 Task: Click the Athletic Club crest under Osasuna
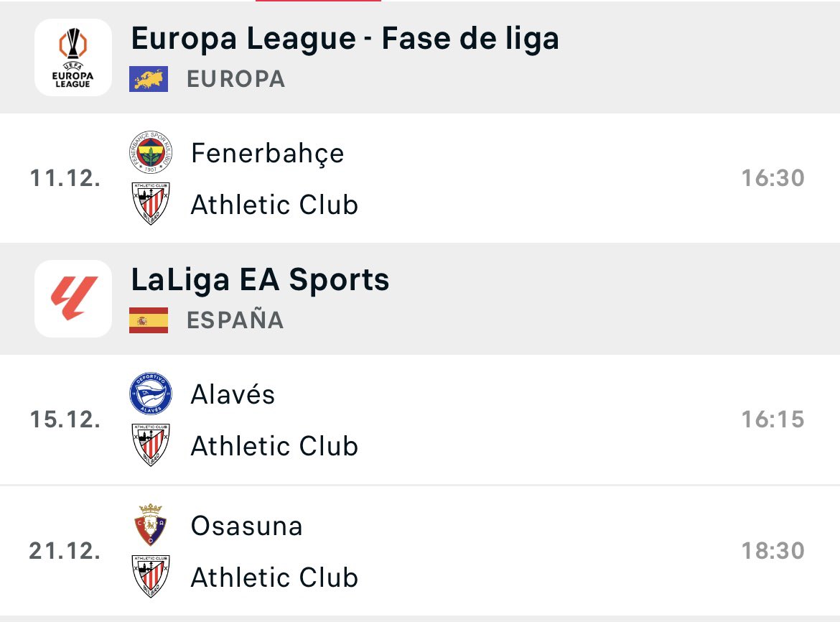(x=151, y=577)
